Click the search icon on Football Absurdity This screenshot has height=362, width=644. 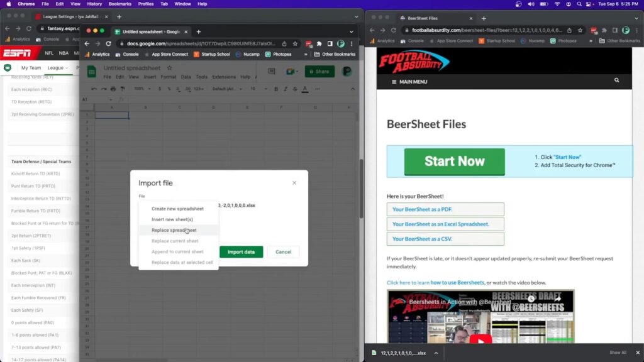pos(616,80)
